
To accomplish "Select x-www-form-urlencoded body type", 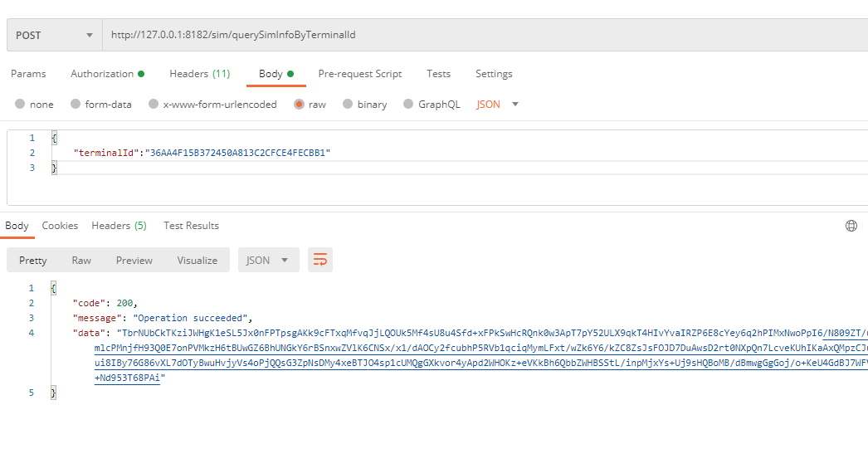I will 153,105.
